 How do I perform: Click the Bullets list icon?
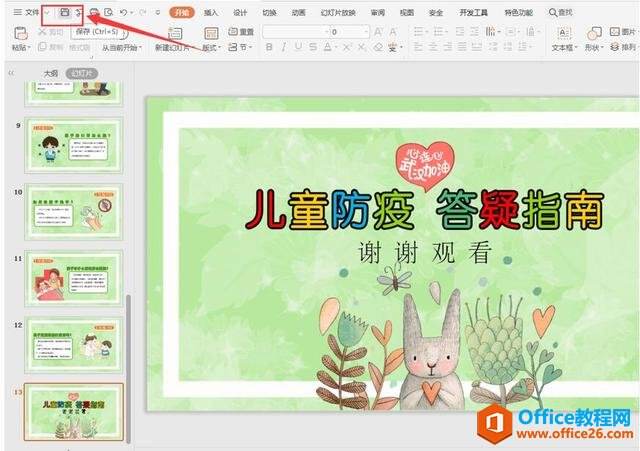(419, 31)
